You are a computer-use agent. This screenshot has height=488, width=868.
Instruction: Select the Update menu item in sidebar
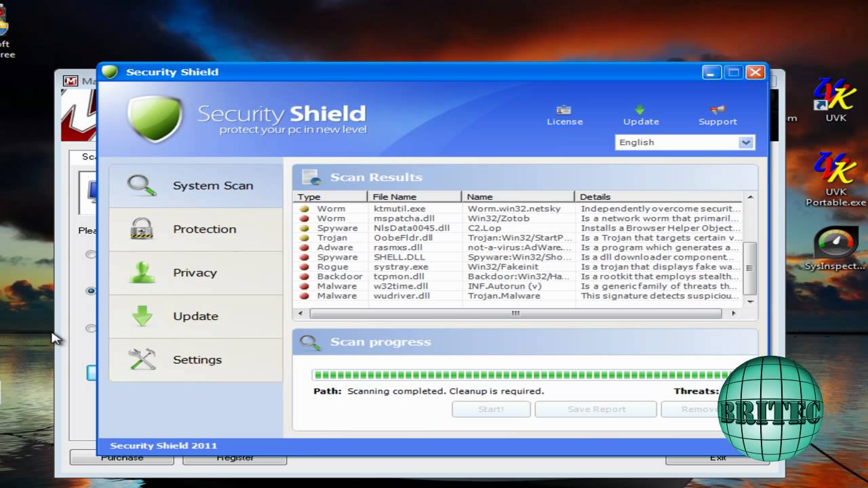point(196,316)
